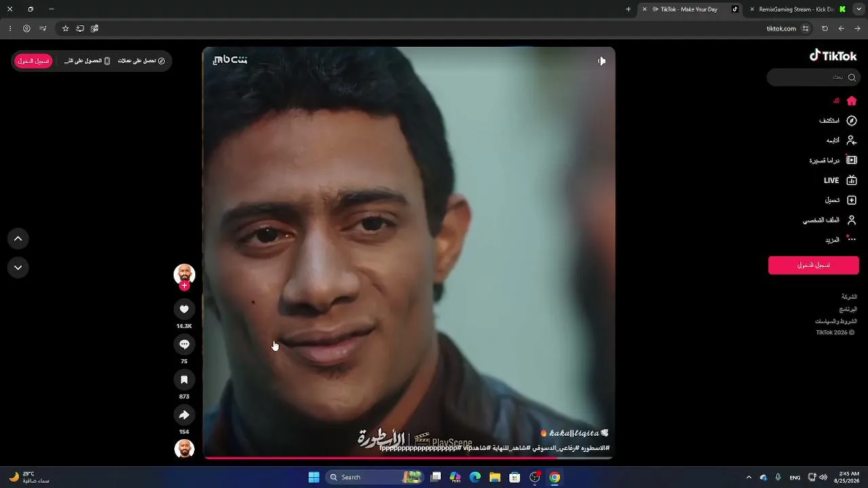
Task: Go to the previous video with up chevron
Action: pos(18,239)
